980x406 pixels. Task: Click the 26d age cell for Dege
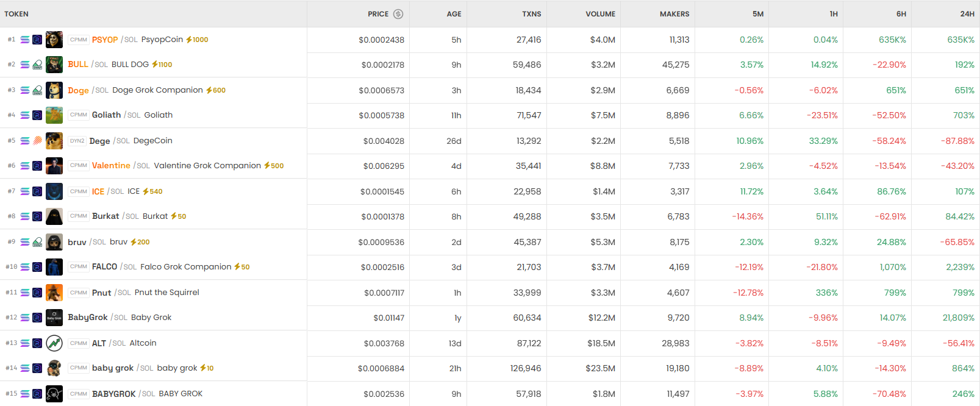tap(454, 141)
